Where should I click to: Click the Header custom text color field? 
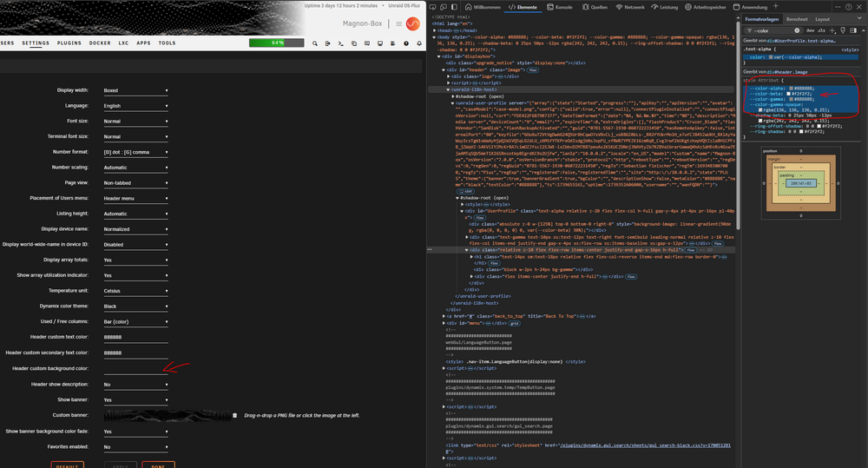pyautogui.click(x=135, y=337)
